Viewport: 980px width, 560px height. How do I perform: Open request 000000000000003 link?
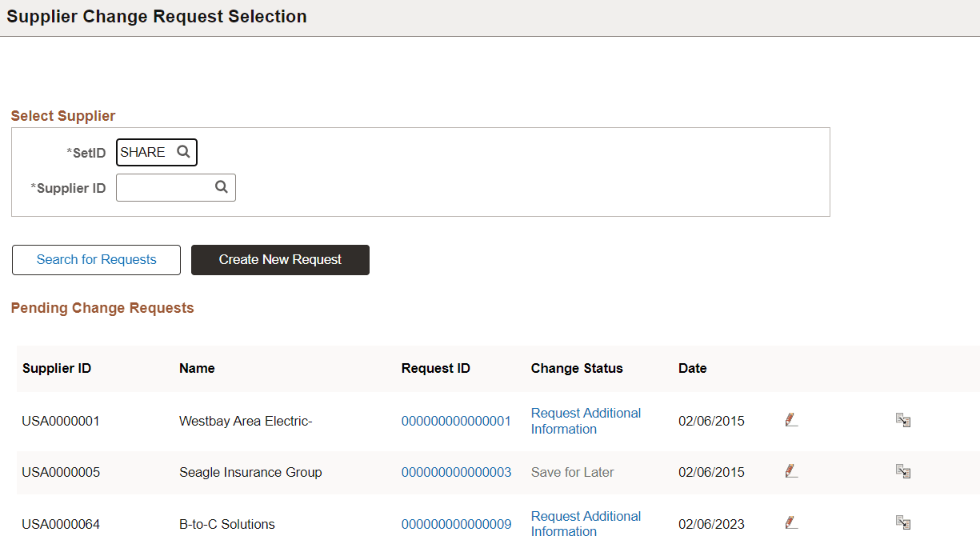click(456, 472)
